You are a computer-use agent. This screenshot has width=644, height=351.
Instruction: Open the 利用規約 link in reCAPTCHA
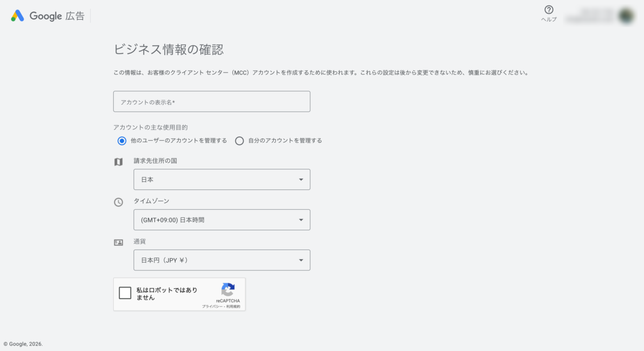(x=233, y=306)
